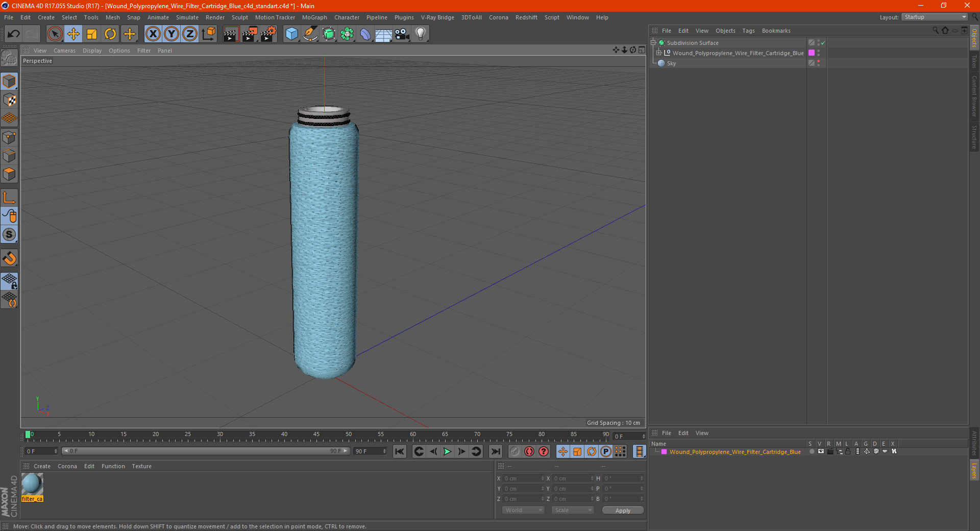This screenshot has height=531, width=980.
Task: Add a Light object
Action: point(421,34)
